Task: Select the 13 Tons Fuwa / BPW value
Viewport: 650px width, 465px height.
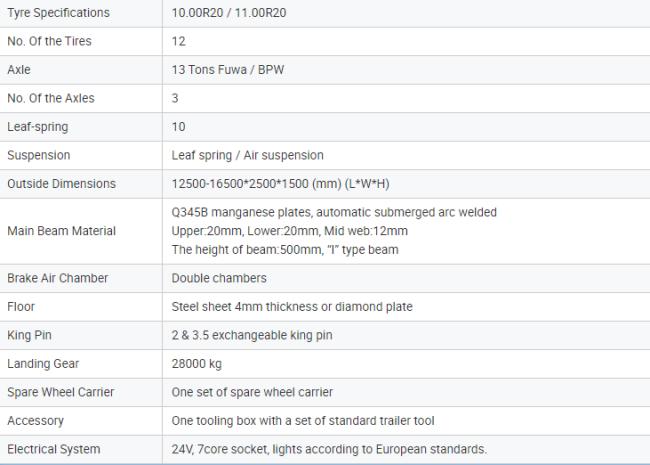Action: [x=228, y=70]
